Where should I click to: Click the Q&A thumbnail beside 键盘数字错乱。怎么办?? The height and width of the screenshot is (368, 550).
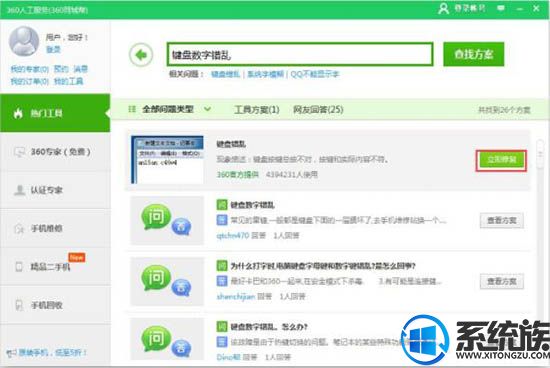tap(167, 339)
